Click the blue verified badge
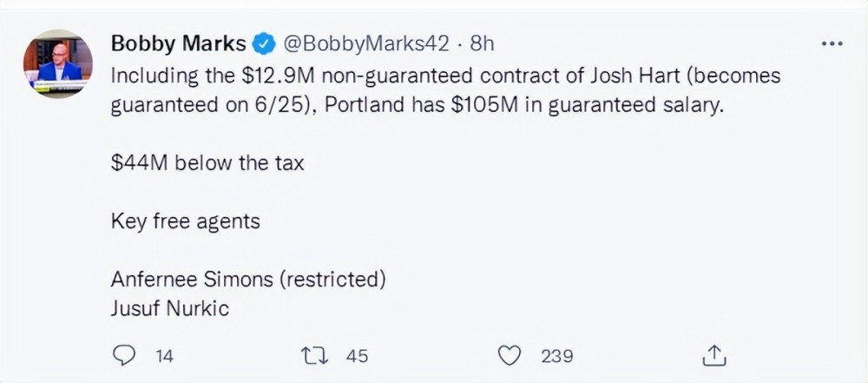Viewport: 868px width, 383px height. (263, 43)
